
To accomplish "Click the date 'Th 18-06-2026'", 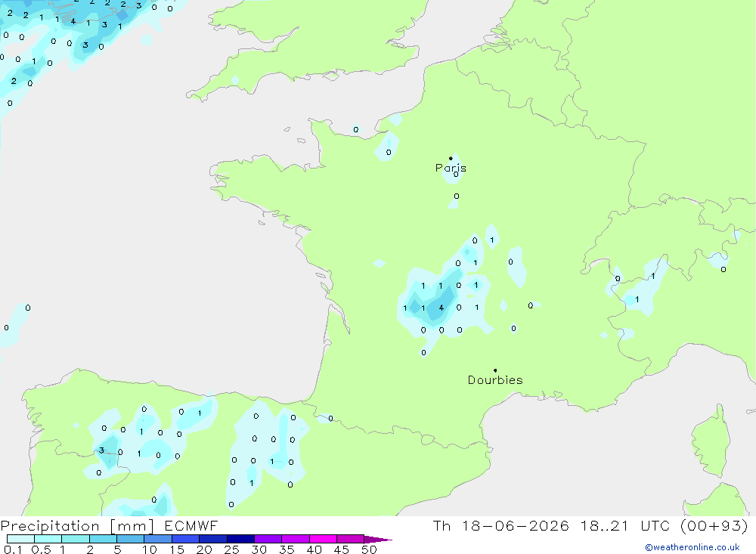I will click(x=500, y=525).
